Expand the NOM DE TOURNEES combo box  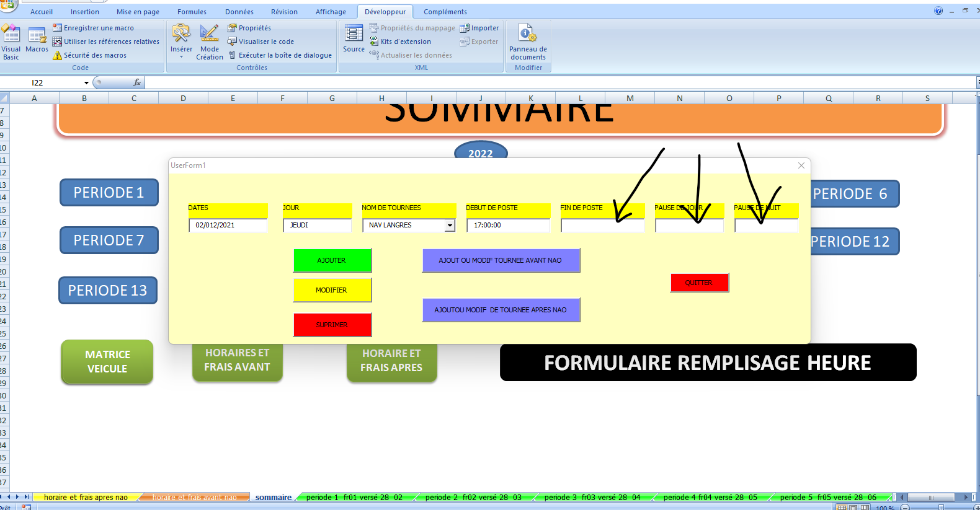(450, 226)
